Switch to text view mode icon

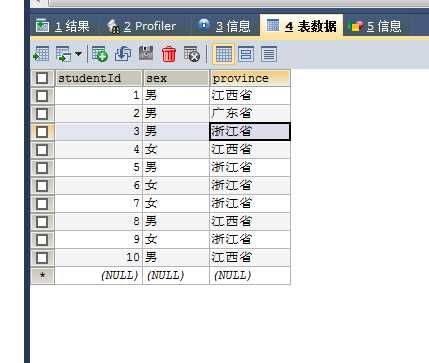pyautogui.click(x=269, y=54)
